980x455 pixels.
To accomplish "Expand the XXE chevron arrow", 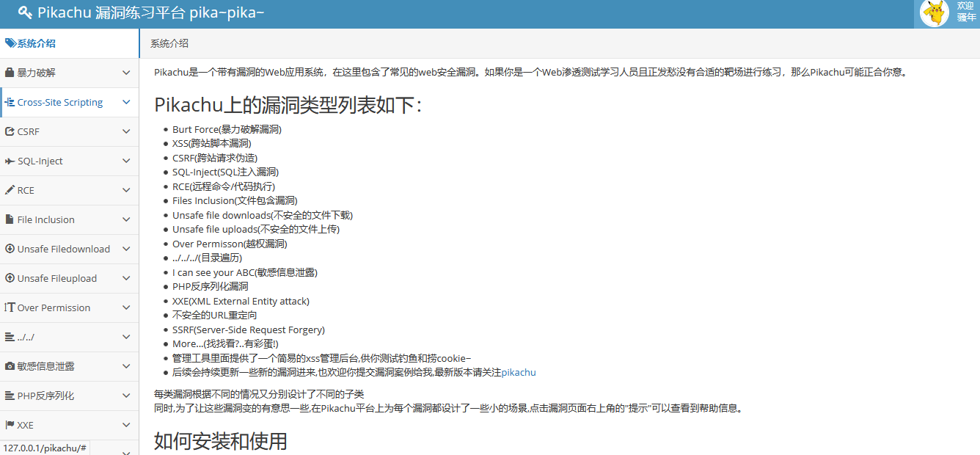I will pyautogui.click(x=126, y=425).
